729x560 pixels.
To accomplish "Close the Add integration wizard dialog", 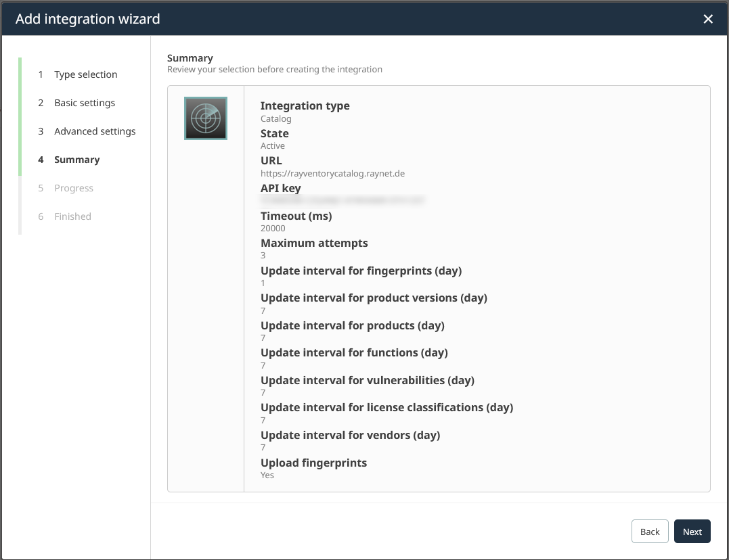I will tap(708, 19).
